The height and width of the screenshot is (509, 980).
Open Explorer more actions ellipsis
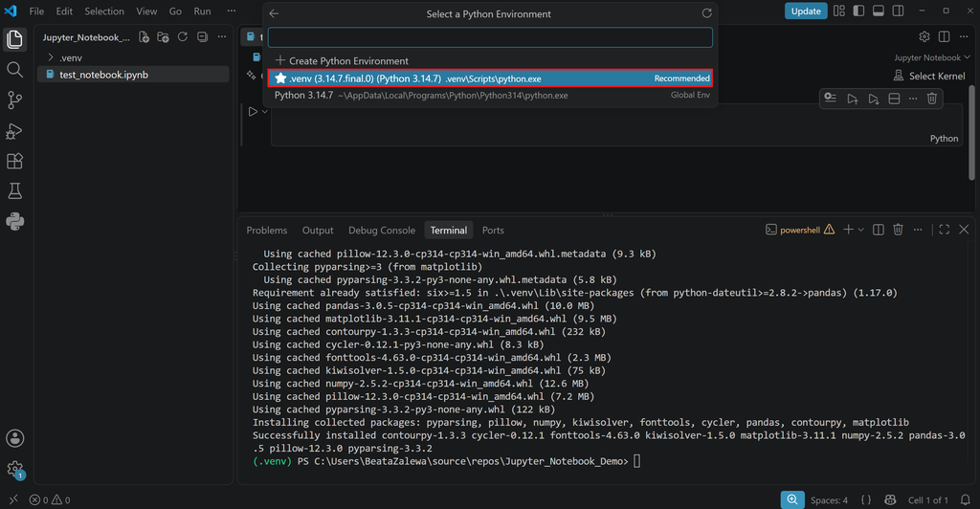click(221, 37)
